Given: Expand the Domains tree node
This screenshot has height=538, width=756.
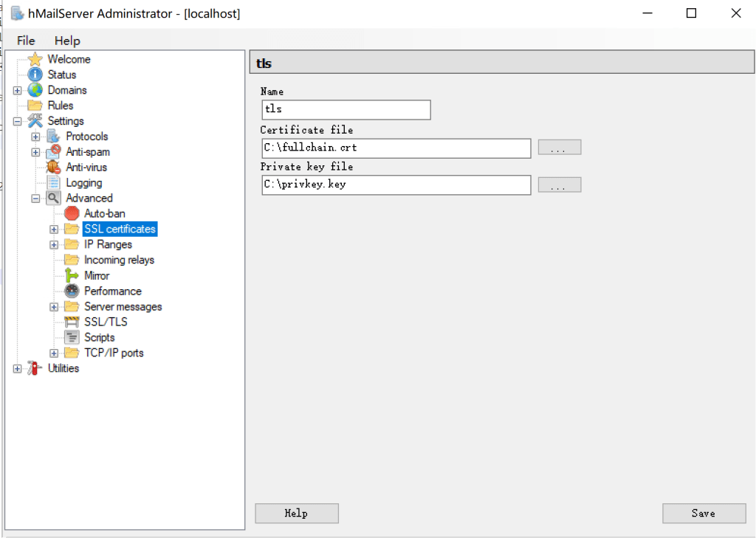Looking at the screenshot, I should (x=17, y=90).
